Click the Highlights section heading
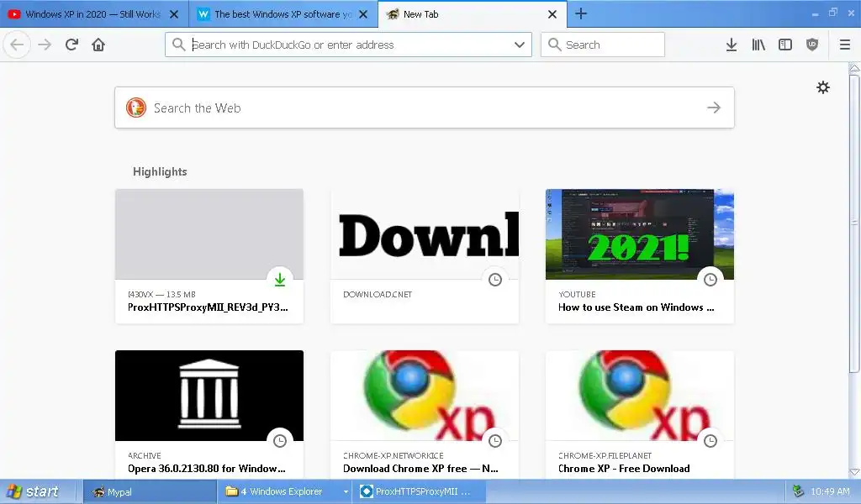861x504 pixels. 160,171
